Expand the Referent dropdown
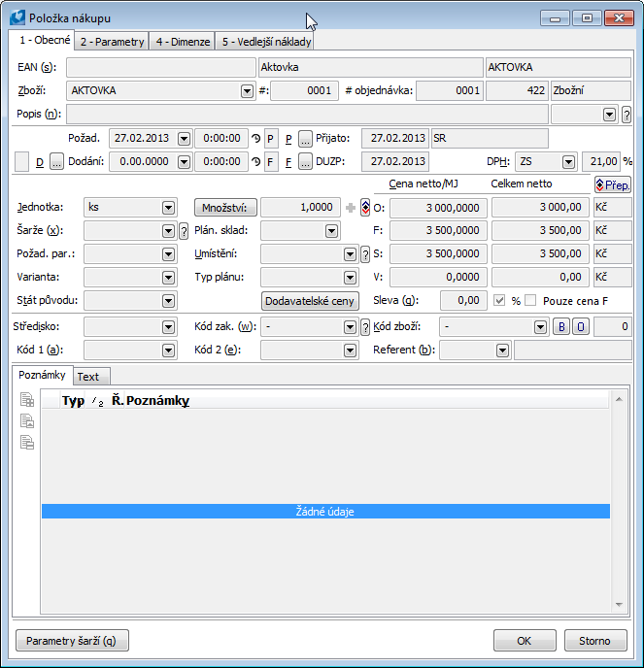The width and height of the screenshot is (644, 668). coord(502,351)
